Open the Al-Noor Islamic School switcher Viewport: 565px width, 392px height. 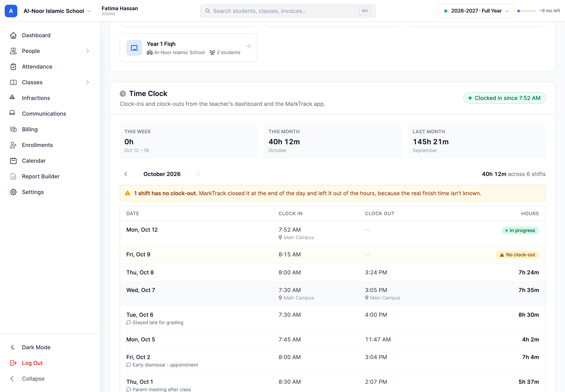(x=57, y=11)
